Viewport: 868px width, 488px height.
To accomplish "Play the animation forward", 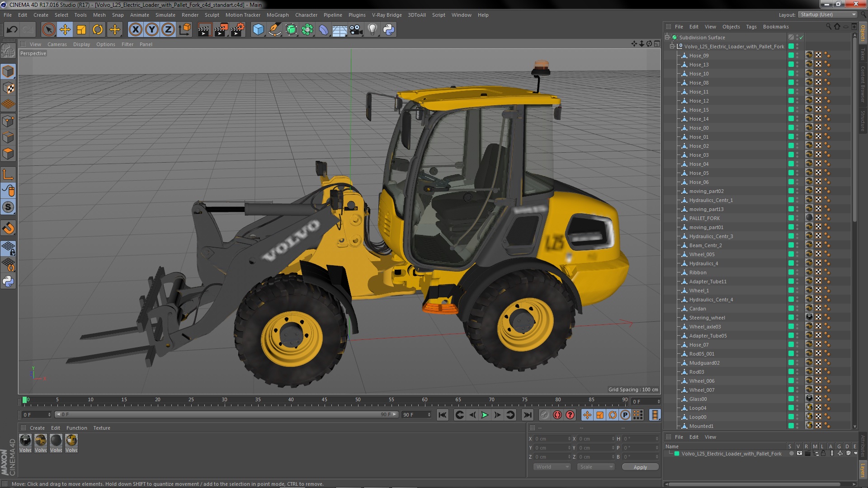I will [485, 415].
